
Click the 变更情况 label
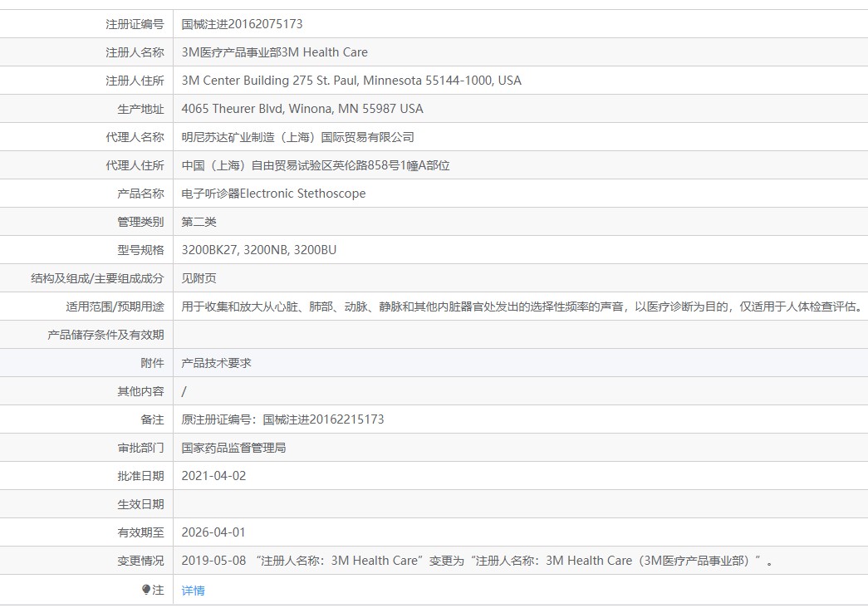point(140,561)
